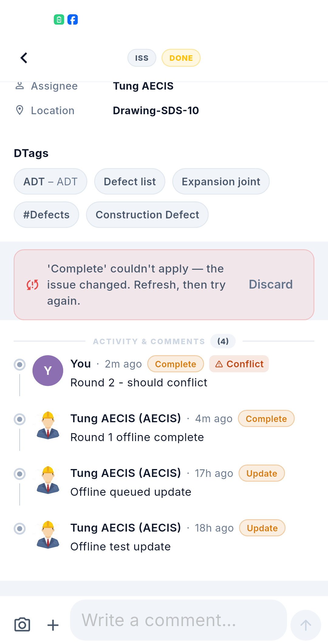Open the Conflict warning badge
The height and width of the screenshot is (644, 328).
coord(239,364)
